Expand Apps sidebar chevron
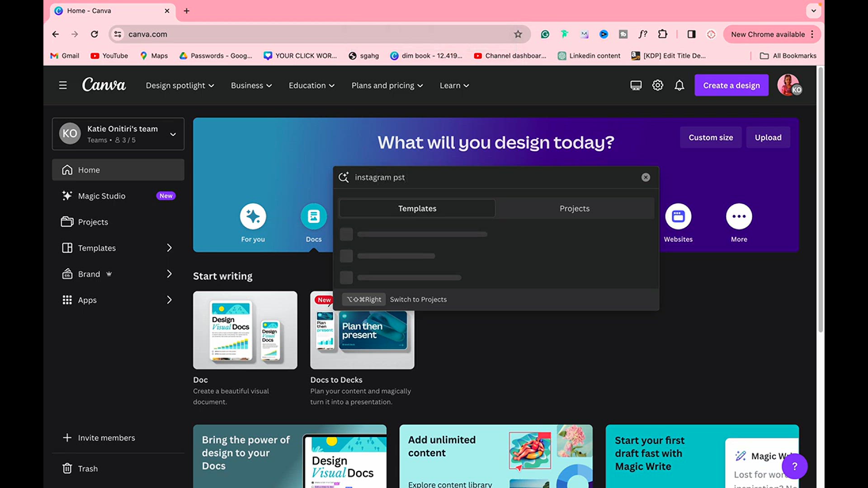Image resolution: width=868 pixels, height=488 pixels. pyautogui.click(x=169, y=300)
